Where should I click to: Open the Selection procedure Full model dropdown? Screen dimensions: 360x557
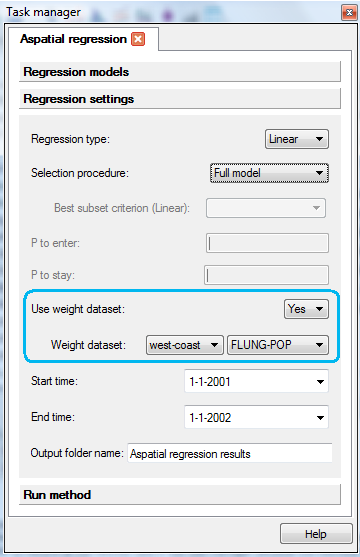click(269, 173)
